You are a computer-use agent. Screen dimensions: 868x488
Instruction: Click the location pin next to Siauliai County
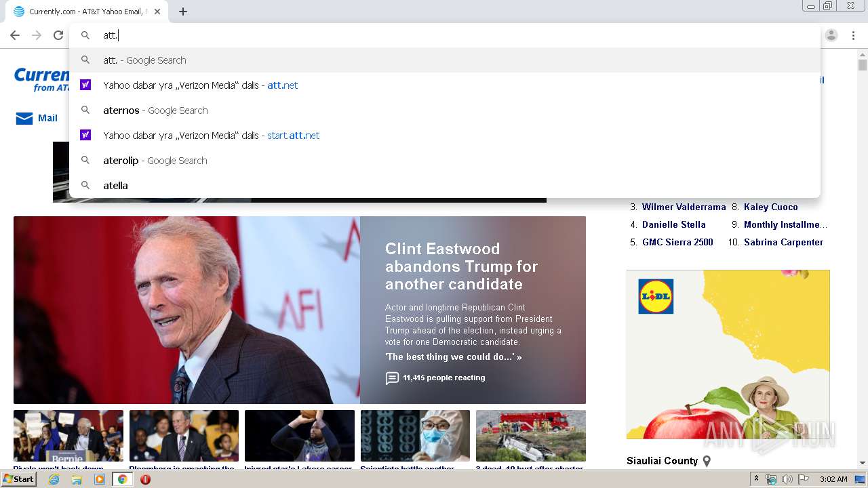tap(707, 461)
